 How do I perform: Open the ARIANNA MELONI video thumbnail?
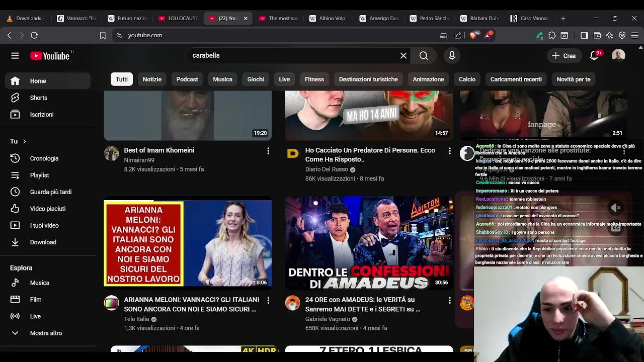point(188,243)
